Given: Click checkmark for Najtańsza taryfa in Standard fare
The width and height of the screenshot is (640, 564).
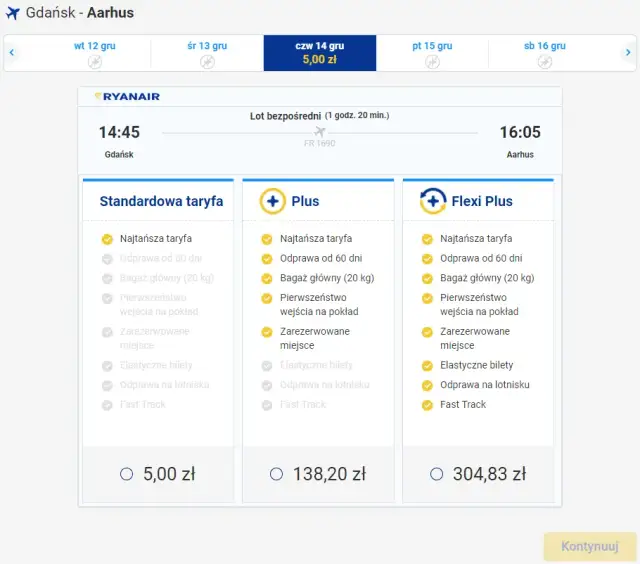Looking at the screenshot, I should [x=107, y=239].
